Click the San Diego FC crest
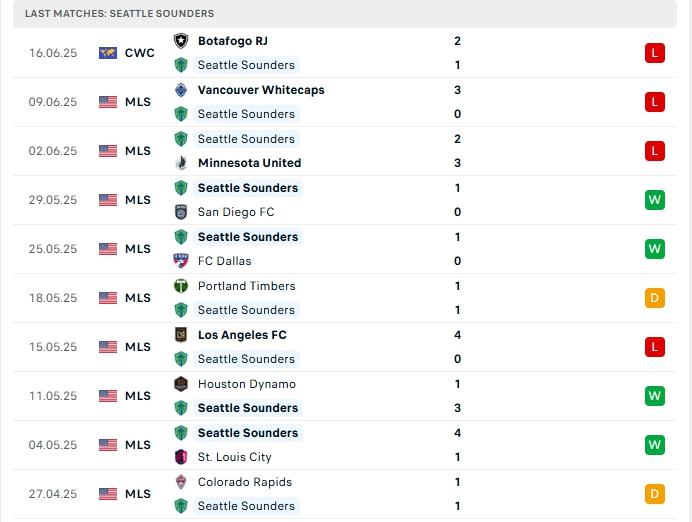 [x=181, y=212]
